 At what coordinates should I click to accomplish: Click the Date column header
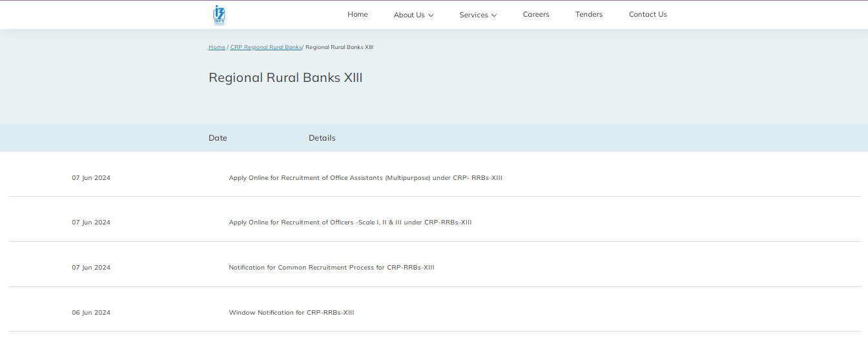218,138
